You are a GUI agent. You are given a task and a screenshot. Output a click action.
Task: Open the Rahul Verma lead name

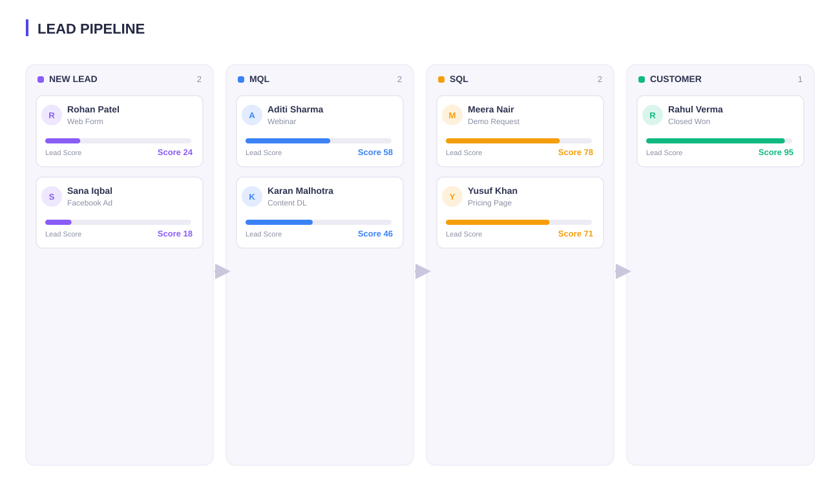(695, 110)
